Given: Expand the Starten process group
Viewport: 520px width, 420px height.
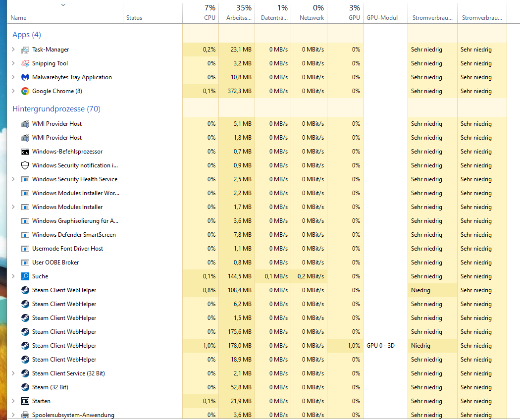Looking at the screenshot, I should pos(13,401).
